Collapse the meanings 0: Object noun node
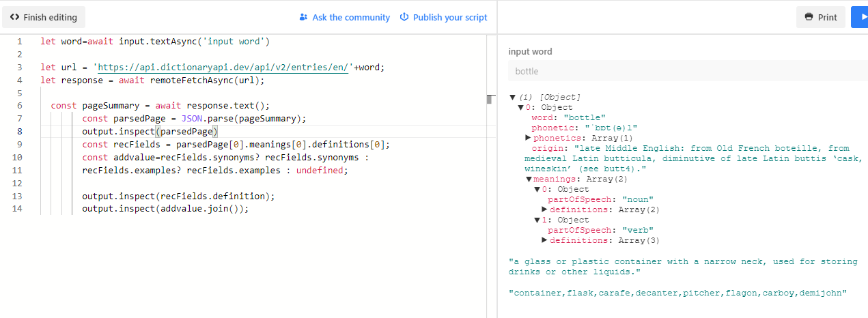The image size is (868, 318). (537, 189)
